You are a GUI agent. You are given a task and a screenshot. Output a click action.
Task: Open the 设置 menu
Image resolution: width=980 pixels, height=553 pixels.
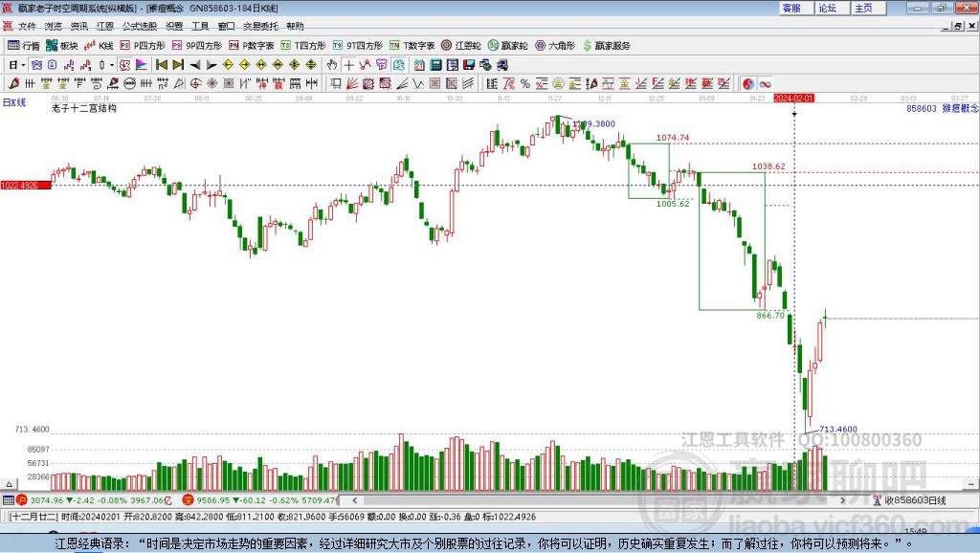pyautogui.click(x=174, y=26)
